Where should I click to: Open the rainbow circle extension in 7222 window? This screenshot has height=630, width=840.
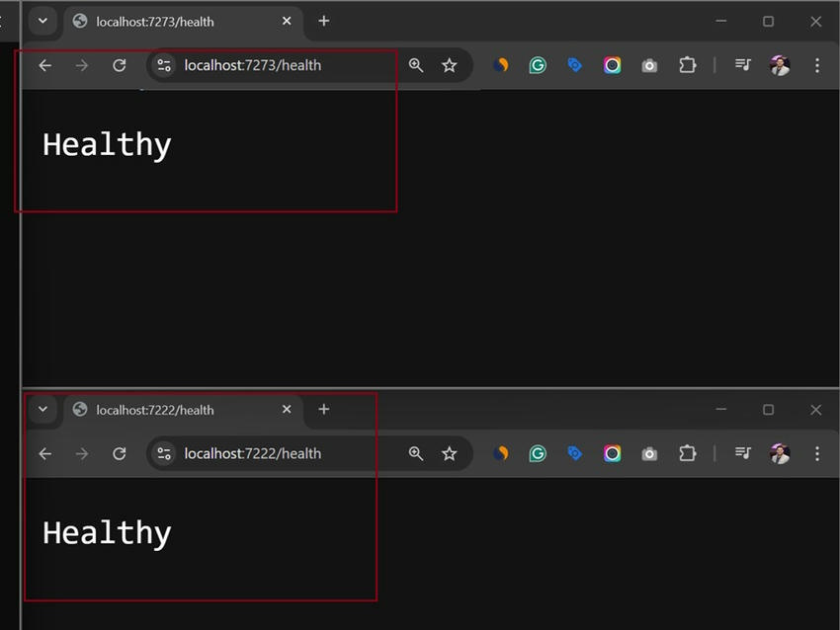612,454
